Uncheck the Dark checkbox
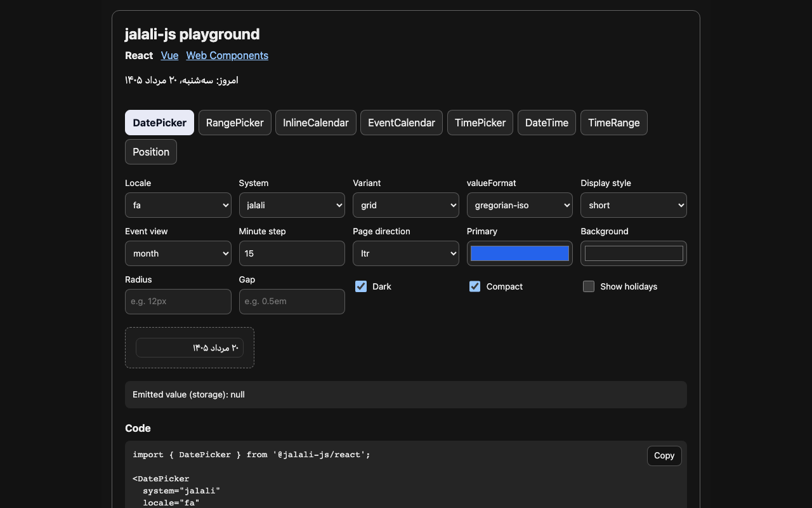Image resolution: width=812 pixels, height=508 pixels. tap(361, 286)
